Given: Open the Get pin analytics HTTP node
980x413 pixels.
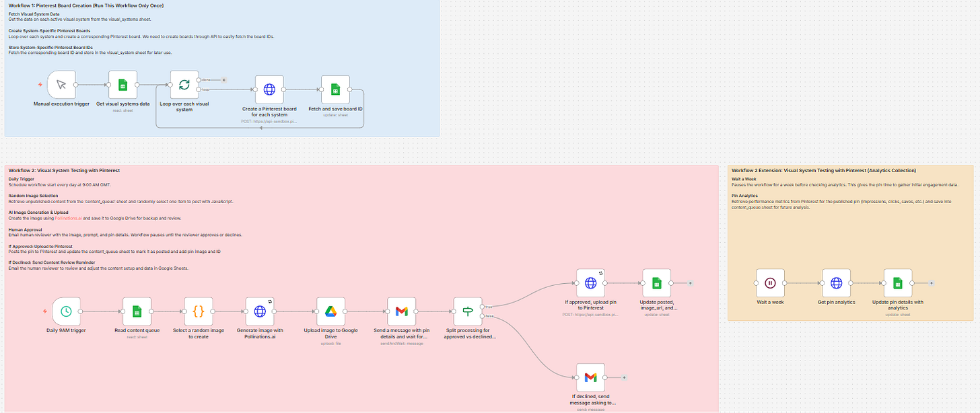Looking at the screenshot, I should (x=836, y=283).
